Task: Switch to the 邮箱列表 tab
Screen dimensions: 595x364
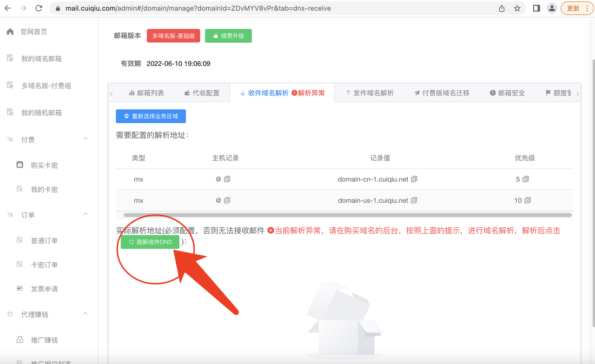Action: click(x=146, y=93)
